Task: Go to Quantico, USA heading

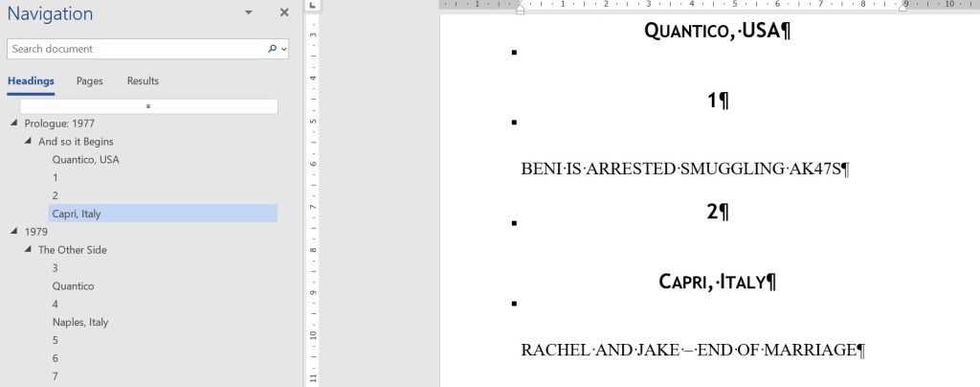Action: point(86,160)
